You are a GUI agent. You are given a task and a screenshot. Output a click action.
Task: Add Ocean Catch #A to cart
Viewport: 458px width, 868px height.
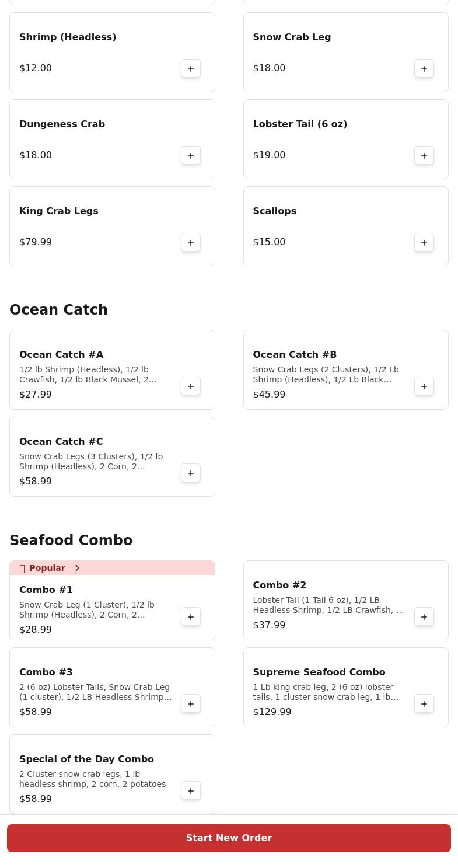(x=191, y=386)
